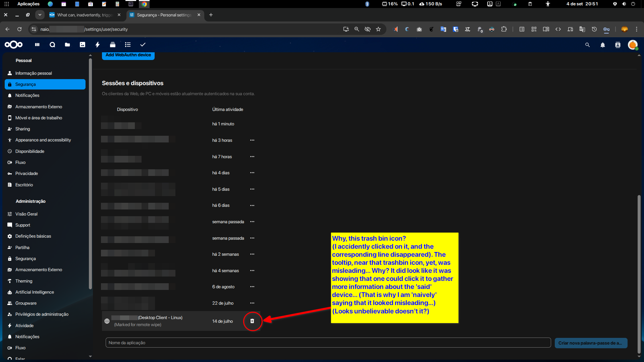Open the Contacts menu icon

[618, 45]
